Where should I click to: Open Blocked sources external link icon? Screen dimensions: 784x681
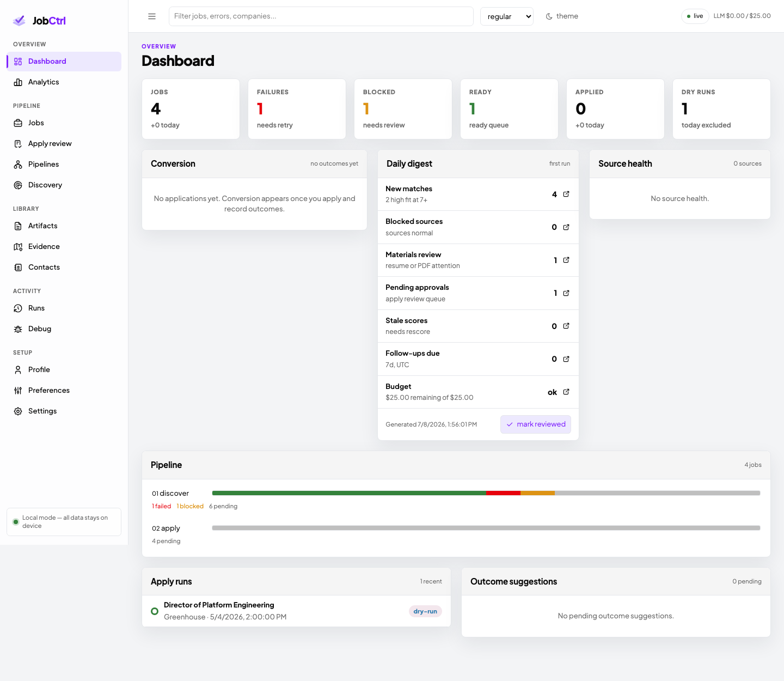[x=566, y=227]
